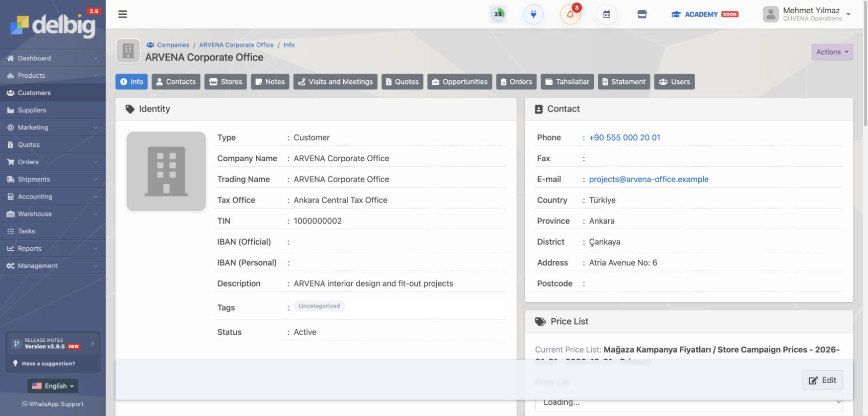
Task: Open Quotes in the sidebar
Action: (x=53, y=145)
